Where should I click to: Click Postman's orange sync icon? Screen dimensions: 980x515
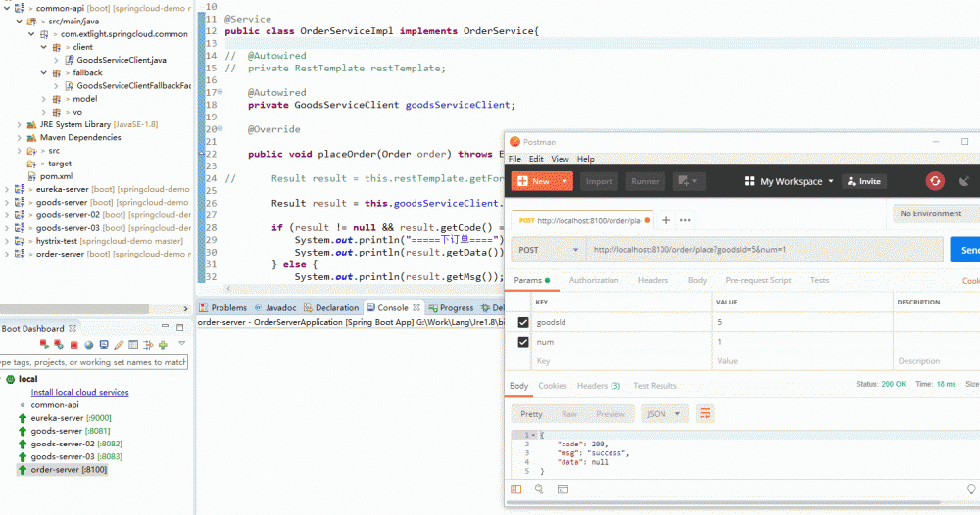935,181
